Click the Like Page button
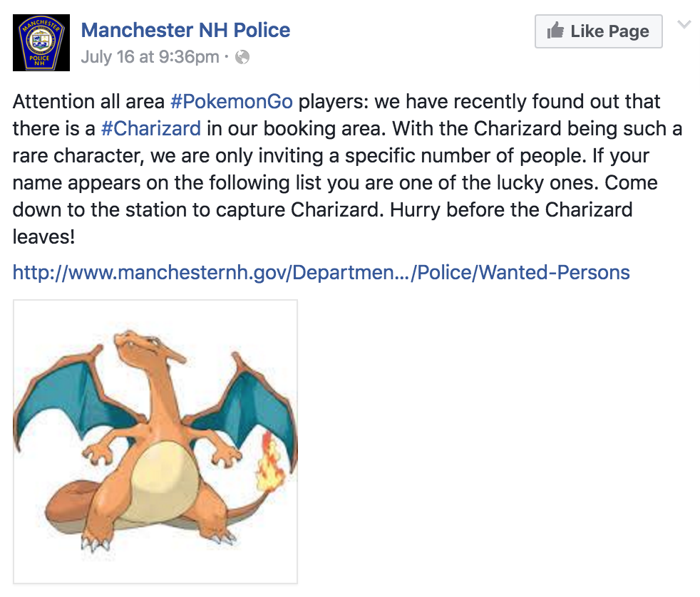The height and width of the screenshot is (597, 700). point(598,31)
